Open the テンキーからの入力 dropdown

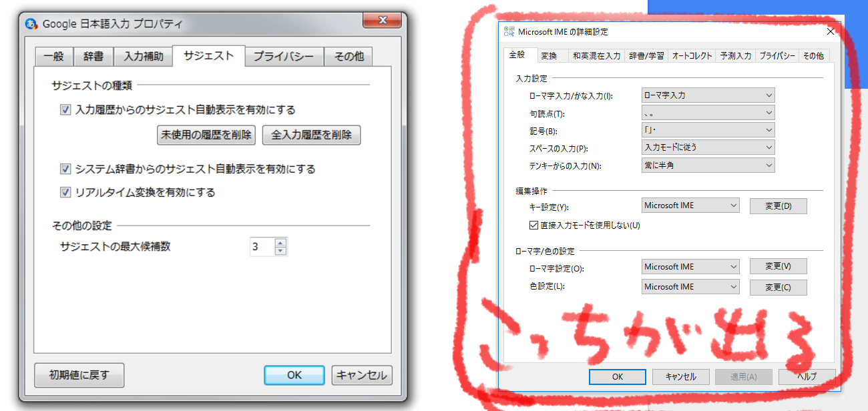(708, 165)
